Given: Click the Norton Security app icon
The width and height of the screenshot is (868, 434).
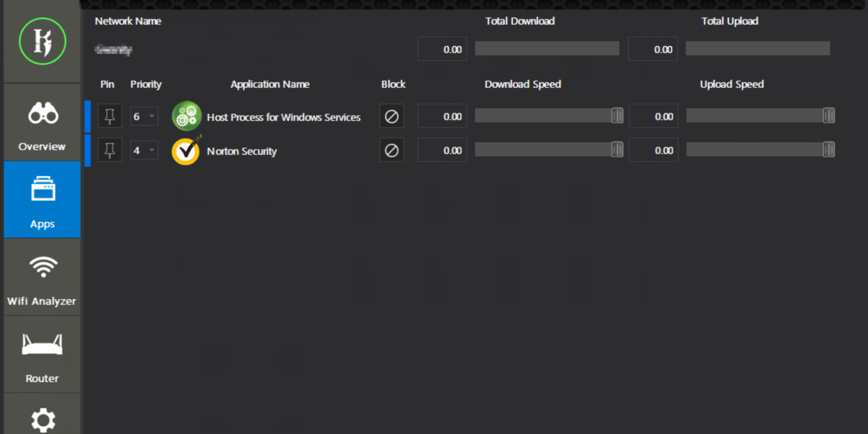Looking at the screenshot, I should [186, 151].
